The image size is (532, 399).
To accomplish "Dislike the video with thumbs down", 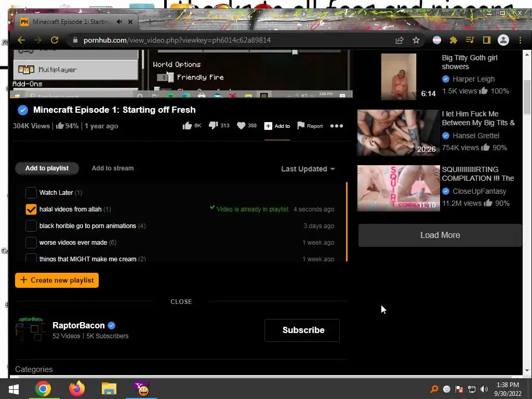I will point(213,126).
